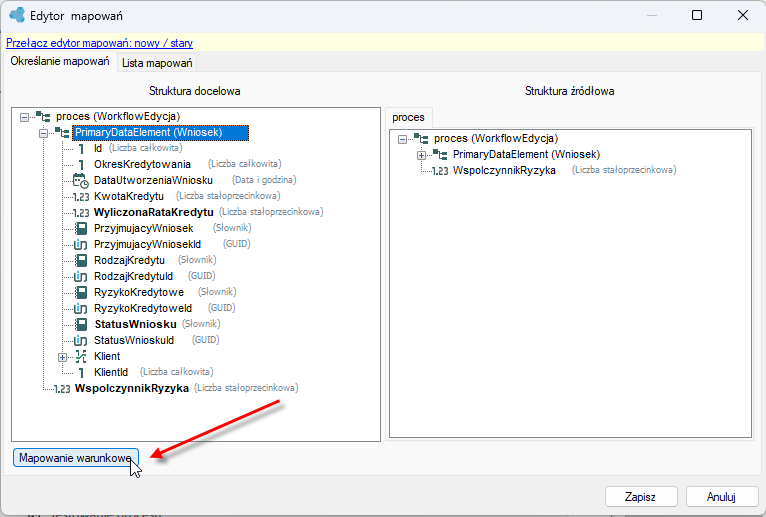Click the GUID icon of StatusWnioskuId
The image size is (766, 517).
point(81,341)
